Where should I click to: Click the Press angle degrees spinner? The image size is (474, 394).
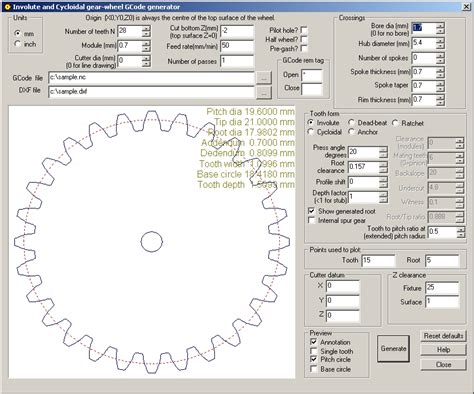click(x=383, y=152)
